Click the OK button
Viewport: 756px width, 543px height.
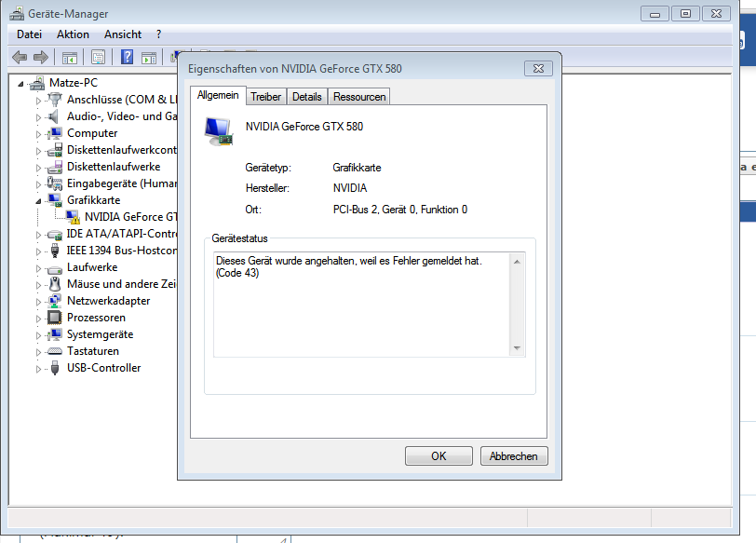pos(439,456)
